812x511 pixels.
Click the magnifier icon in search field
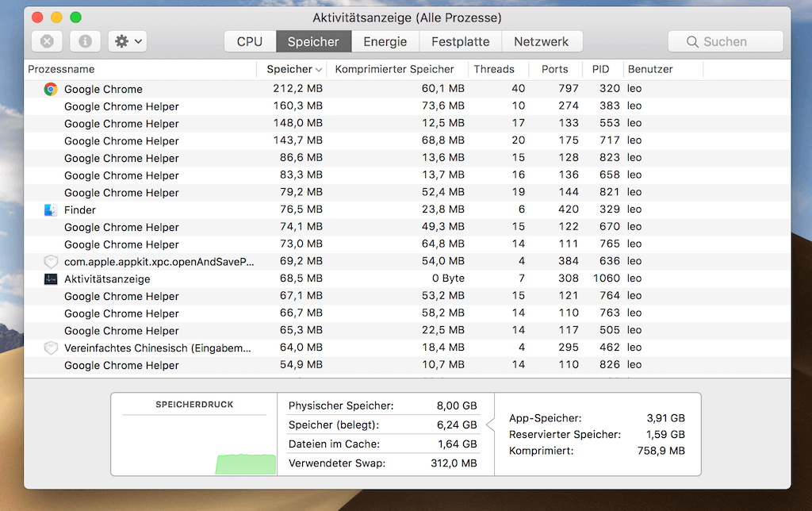692,41
